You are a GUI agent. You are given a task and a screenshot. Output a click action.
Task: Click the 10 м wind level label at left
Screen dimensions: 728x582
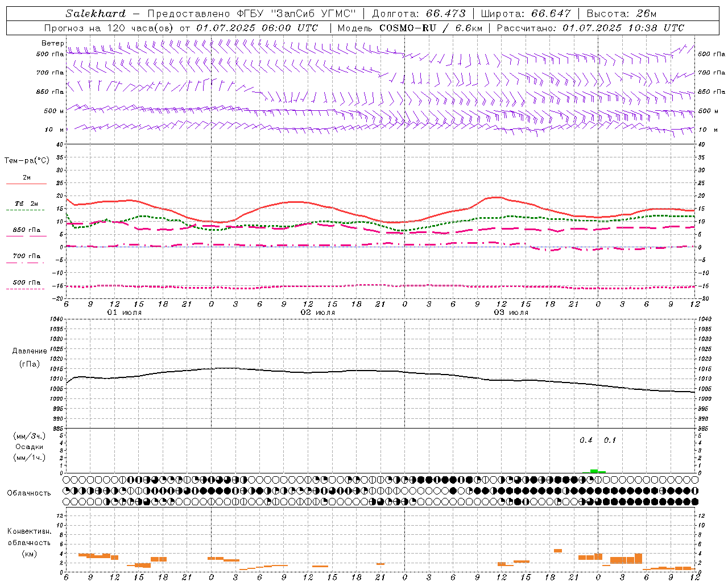pyautogui.click(x=54, y=130)
